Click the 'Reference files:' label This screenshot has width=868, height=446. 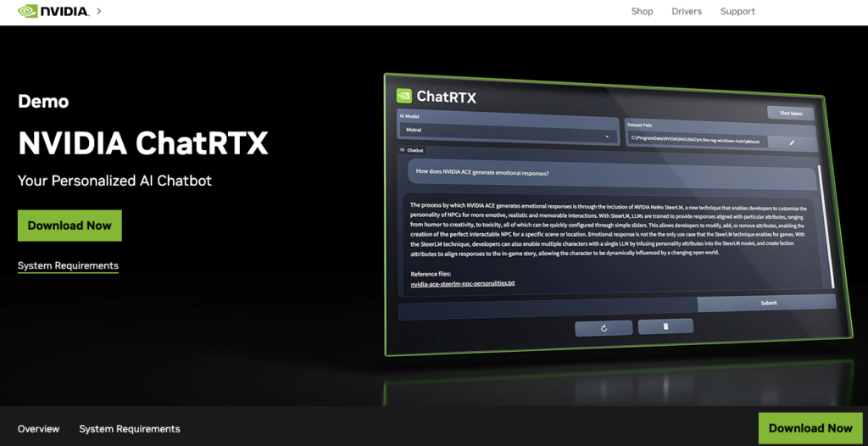pos(431,274)
